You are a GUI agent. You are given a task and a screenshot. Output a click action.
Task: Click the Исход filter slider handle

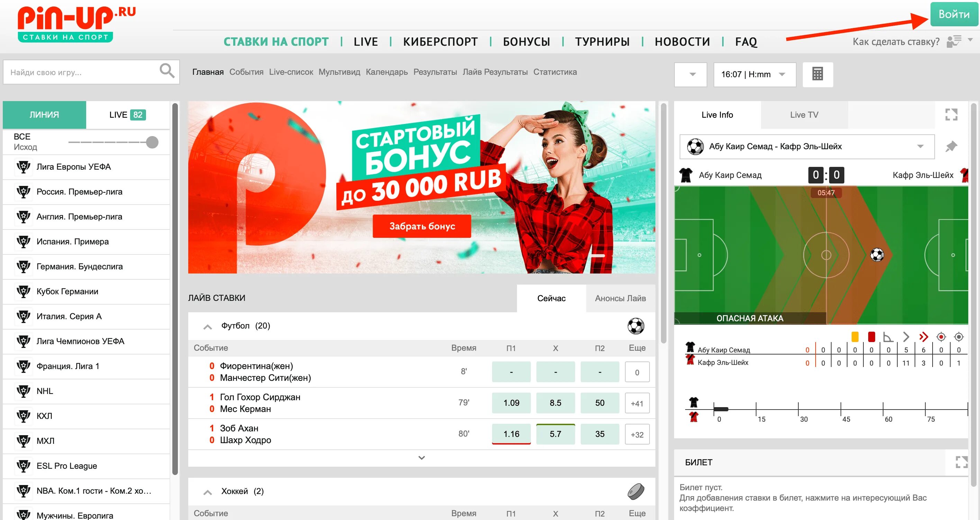[x=152, y=142]
